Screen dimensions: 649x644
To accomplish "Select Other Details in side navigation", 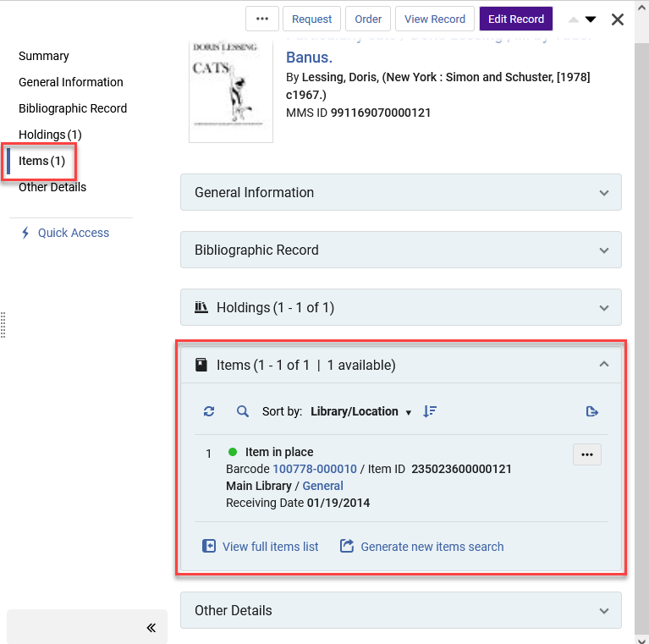I will pos(52,188).
